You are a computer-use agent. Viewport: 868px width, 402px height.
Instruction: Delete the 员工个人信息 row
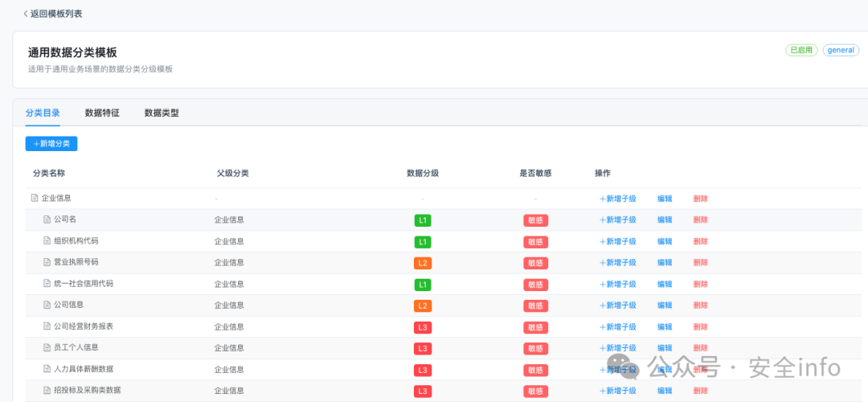701,348
